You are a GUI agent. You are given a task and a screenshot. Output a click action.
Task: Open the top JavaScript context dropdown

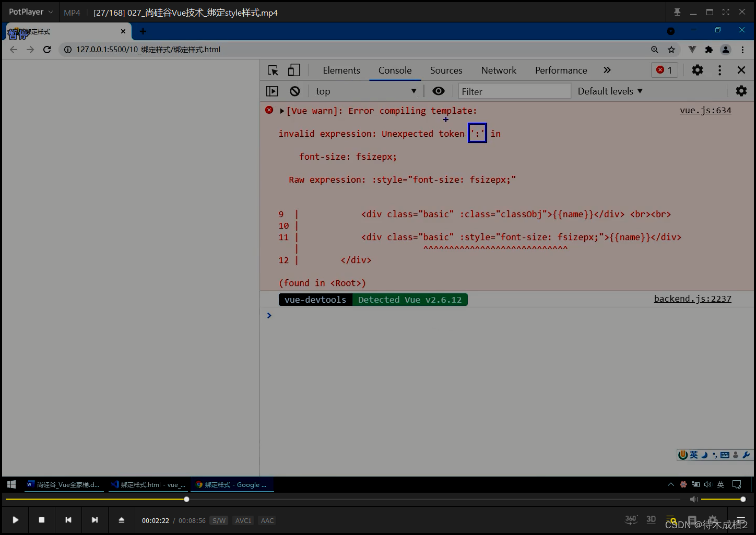(367, 91)
